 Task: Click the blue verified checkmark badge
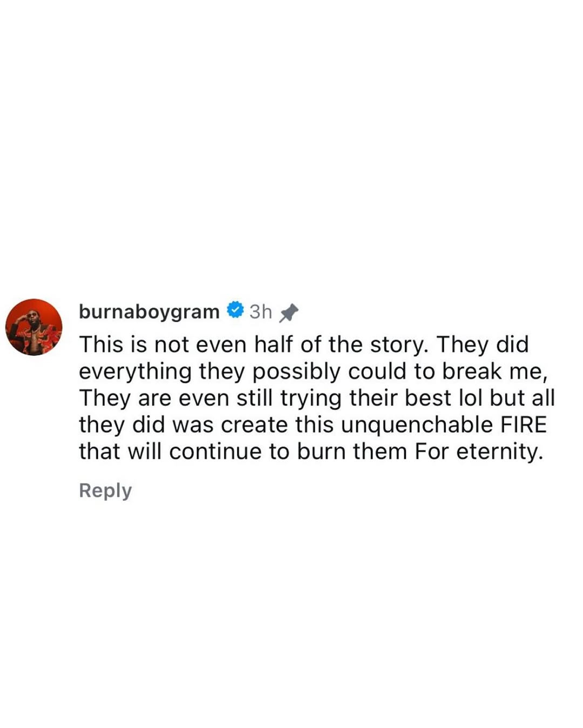(x=234, y=310)
